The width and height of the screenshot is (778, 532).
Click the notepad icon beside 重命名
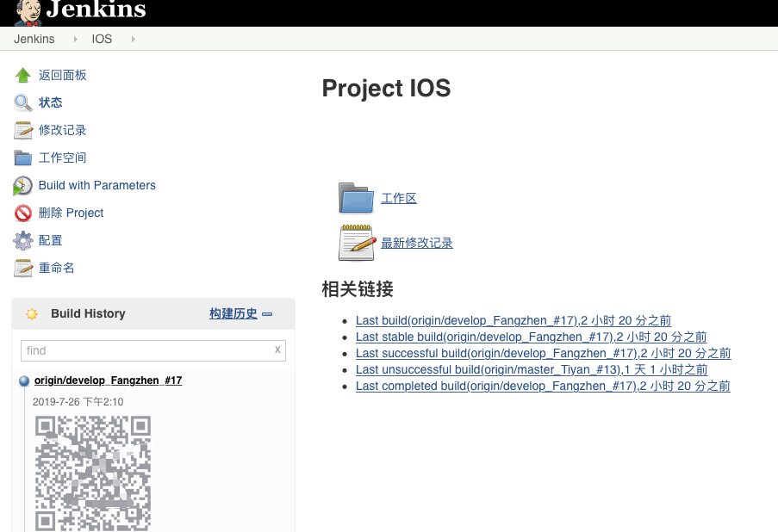point(22,269)
